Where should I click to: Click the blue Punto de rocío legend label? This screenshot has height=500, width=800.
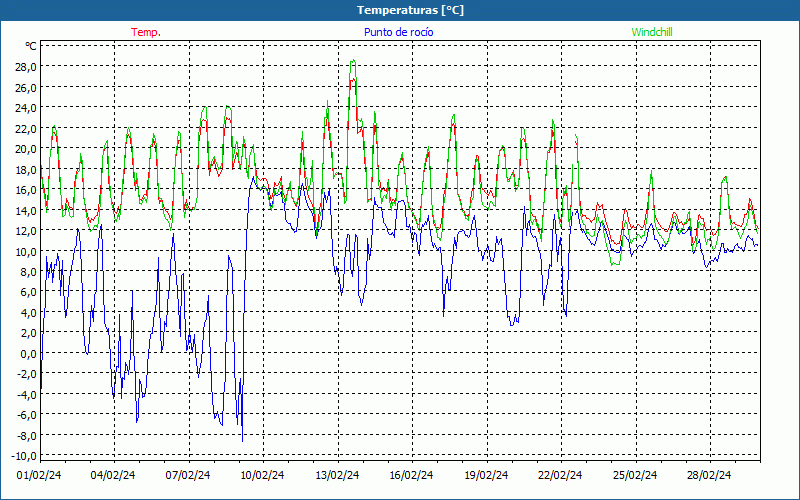[398, 32]
